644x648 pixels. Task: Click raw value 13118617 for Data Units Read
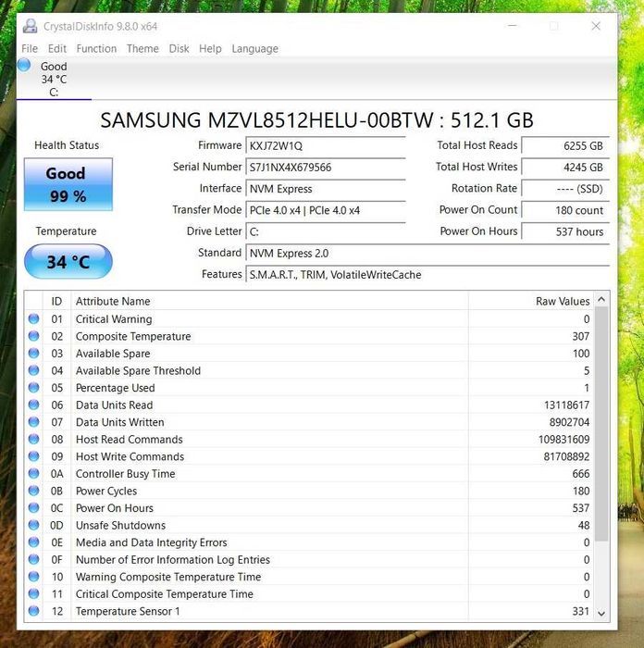click(x=566, y=405)
